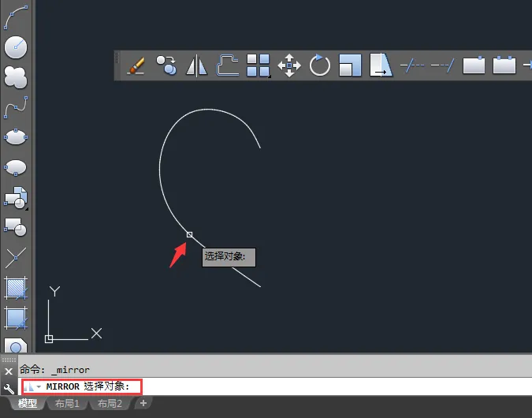Switch to the 布局1 tab

pos(67,403)
